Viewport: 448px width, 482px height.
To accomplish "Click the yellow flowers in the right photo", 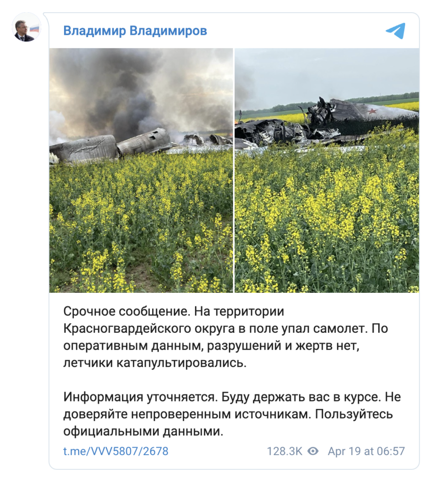I will pyautogui.click(x=327, y=215).
